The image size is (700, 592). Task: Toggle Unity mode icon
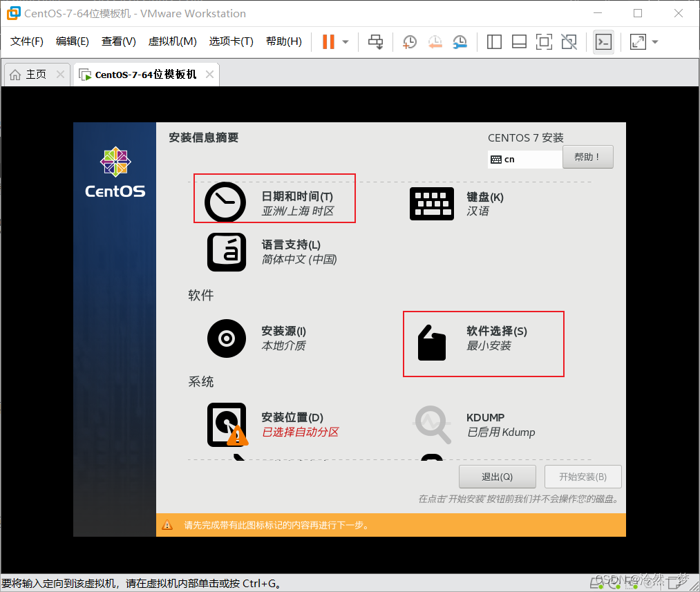569,42
